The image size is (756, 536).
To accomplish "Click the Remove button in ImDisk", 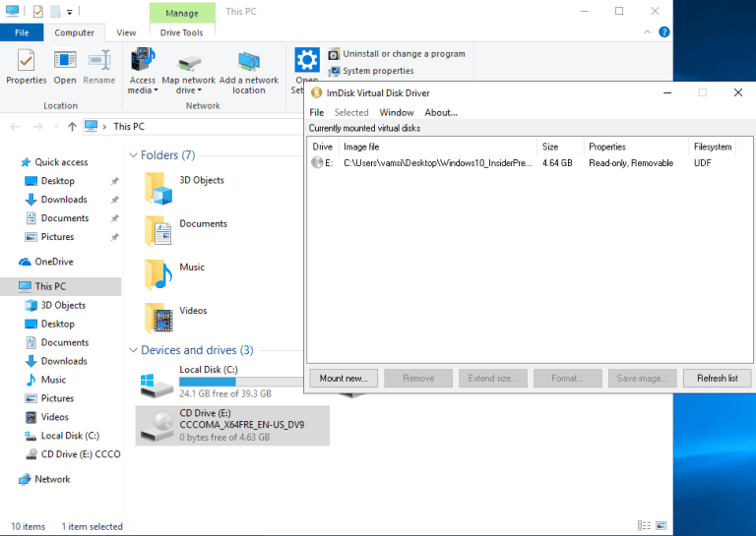I will click(x=418, y=379).
